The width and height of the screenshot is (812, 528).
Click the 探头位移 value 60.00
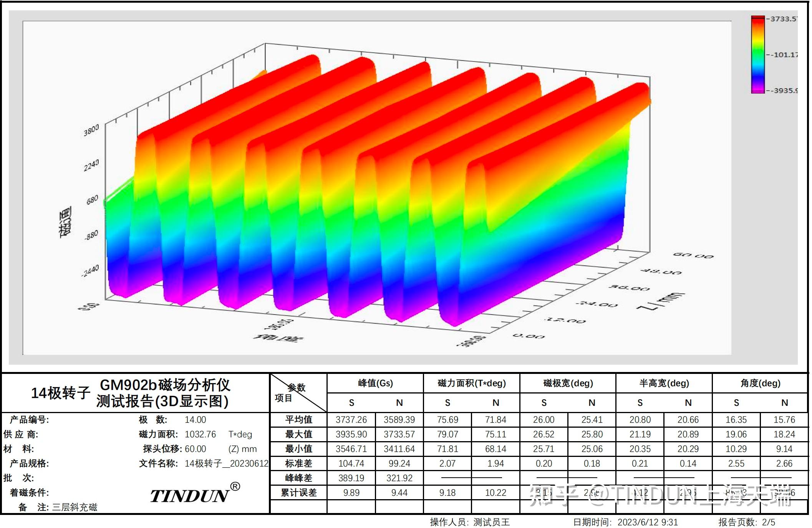(196, 449)
